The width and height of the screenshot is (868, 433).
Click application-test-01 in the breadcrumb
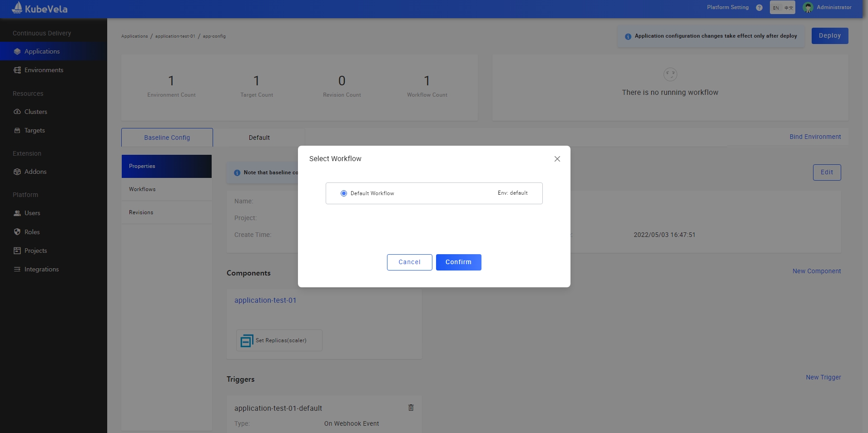[x=175, y=36]
